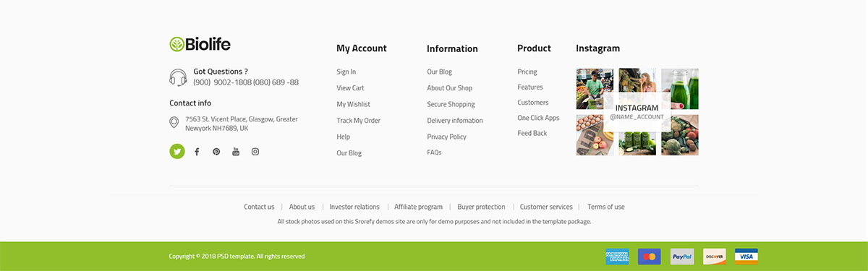Image resolution: width=868 pixels, height=271 pixels.
Task: Open the Instagram social icon
Action: pyautogui.click(x=255, y=152)
